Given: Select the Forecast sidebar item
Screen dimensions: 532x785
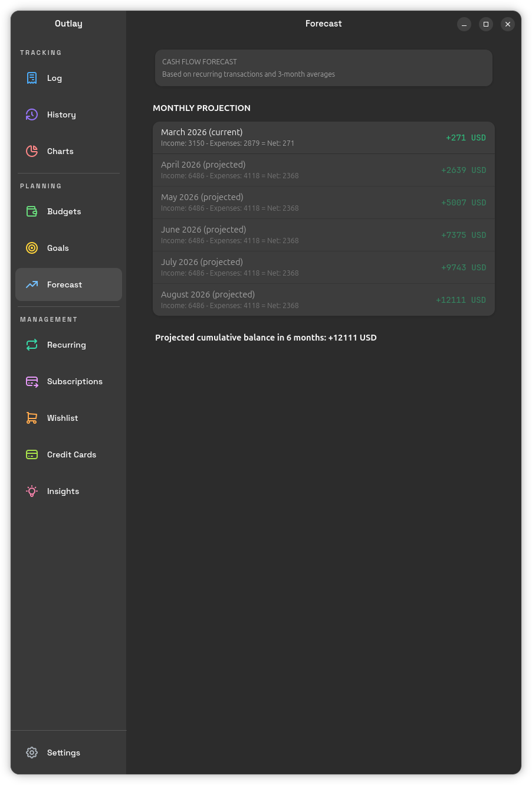Looking at the screenshot, I should (68, 284).
